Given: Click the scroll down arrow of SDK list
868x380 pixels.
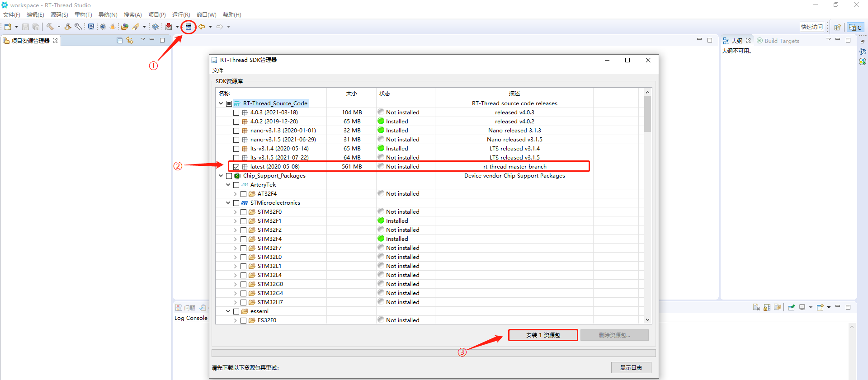Looking at the screenshot, I should click(x=648, y=320).
